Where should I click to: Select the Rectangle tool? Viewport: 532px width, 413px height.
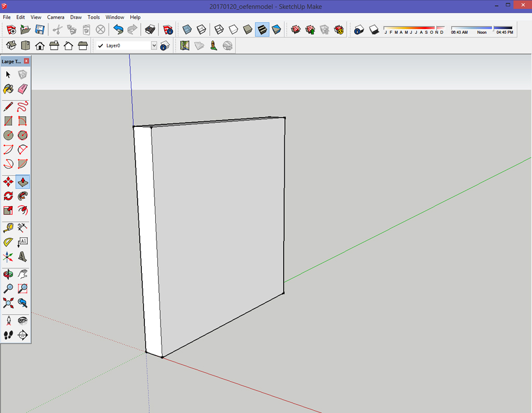point(8,121)
